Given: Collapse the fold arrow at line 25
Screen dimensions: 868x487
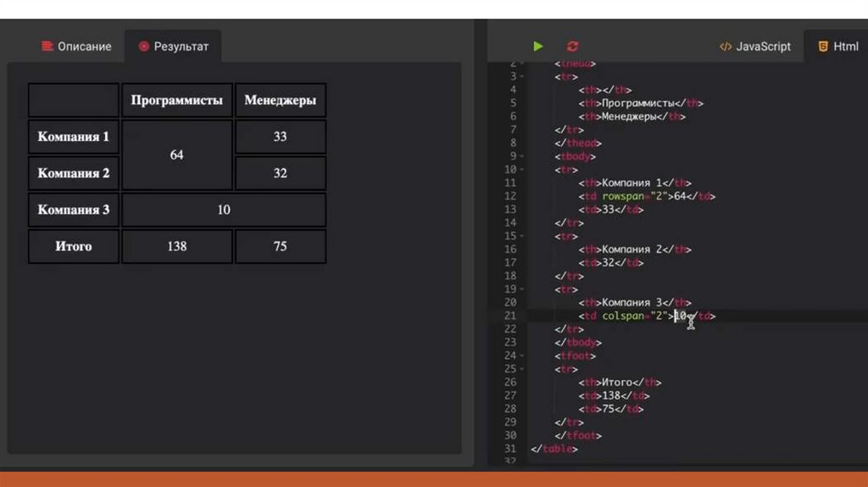Looking at the screenshot, I should [522, 369].
